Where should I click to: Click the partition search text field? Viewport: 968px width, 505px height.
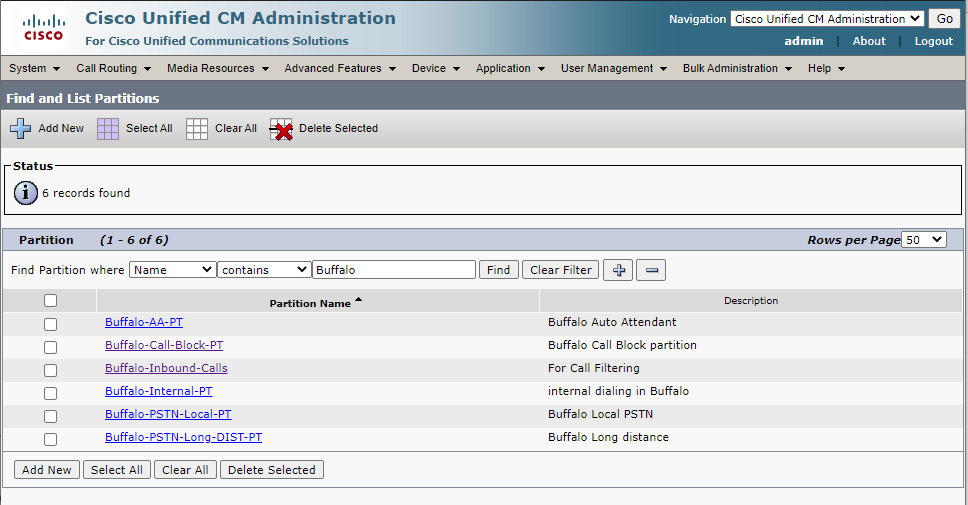coord(394,270)
